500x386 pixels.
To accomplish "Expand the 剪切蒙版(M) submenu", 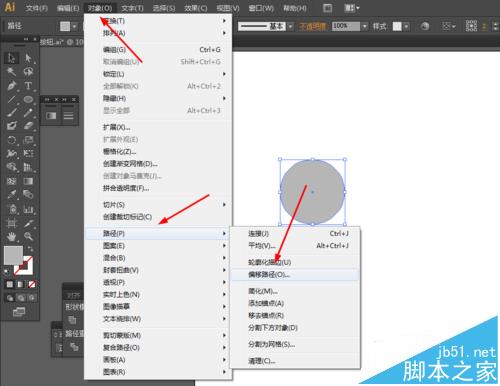I will [158, 335].
